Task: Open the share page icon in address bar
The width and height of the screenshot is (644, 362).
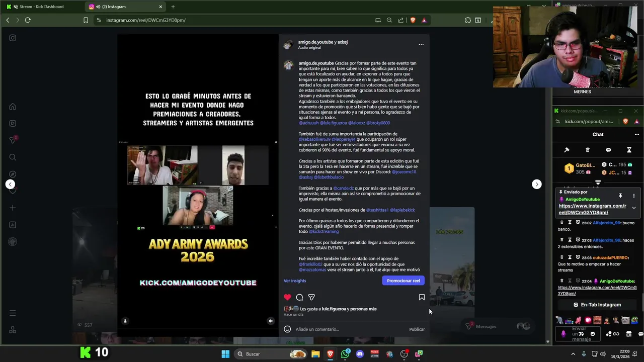Action: (401, 20)
